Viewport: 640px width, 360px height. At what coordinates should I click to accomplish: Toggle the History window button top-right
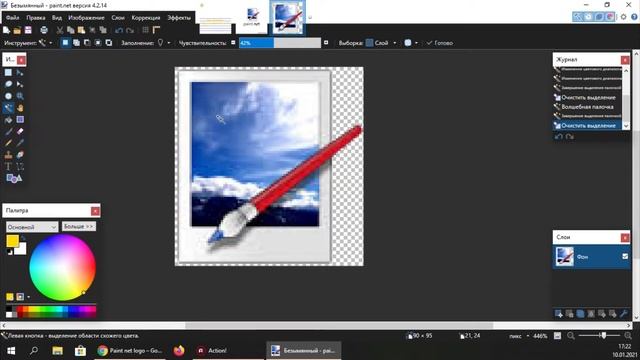[588, 17]
